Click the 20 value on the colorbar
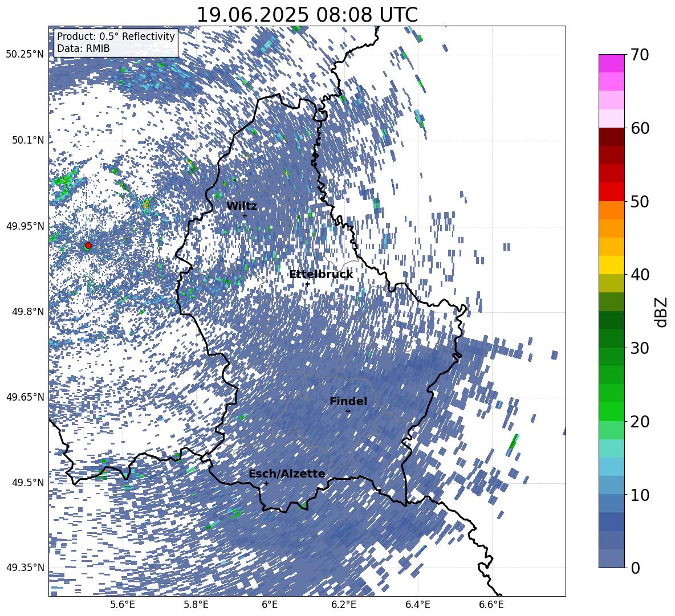The width and height of the screenshot is (675, 616). click(640, 422)
